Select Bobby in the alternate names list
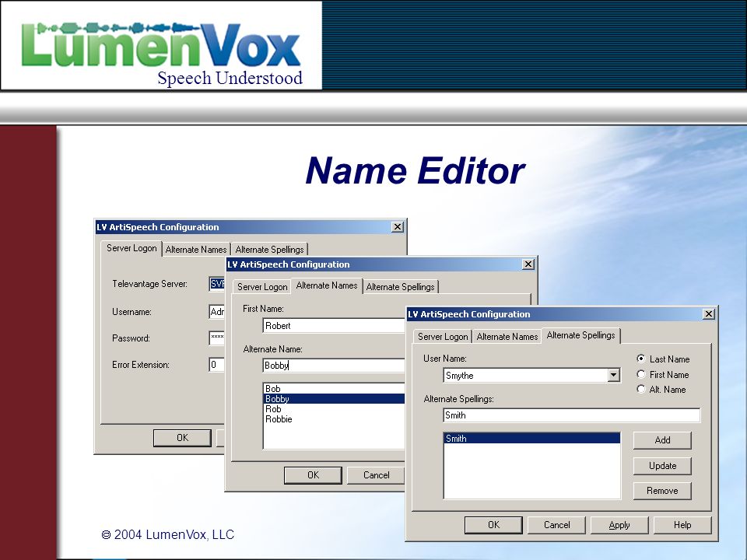 (334, 398)
